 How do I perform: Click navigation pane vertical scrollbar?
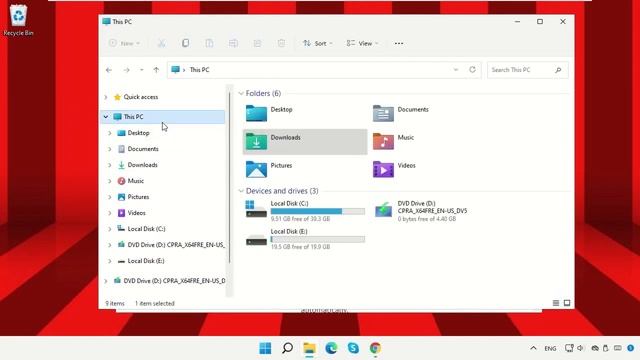tap(229, 178)
